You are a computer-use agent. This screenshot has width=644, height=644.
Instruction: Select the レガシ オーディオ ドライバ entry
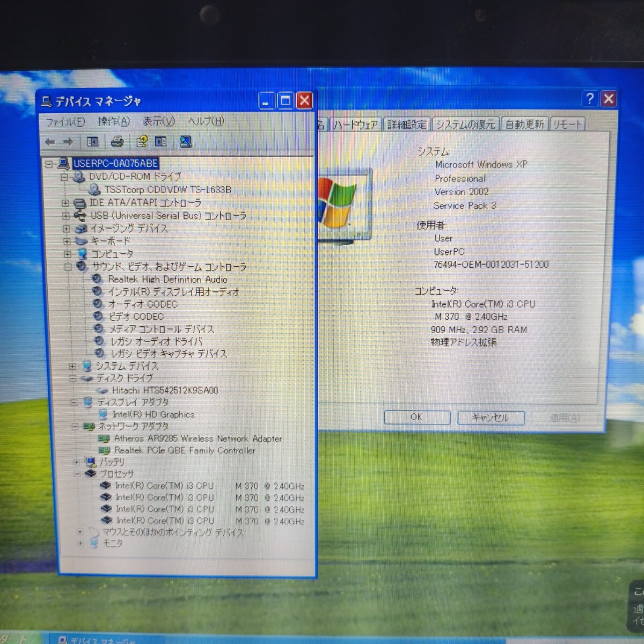(x=156, y=341)
